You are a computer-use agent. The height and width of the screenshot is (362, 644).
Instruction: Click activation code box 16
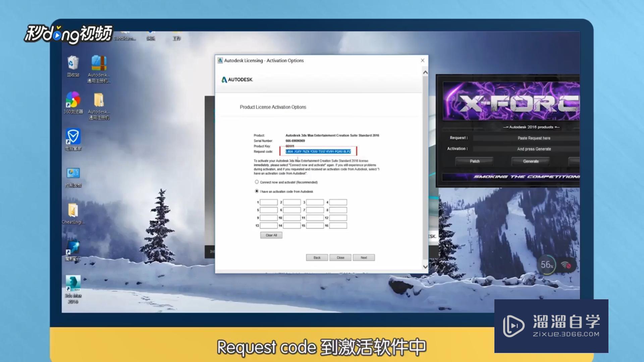(338, 226)
